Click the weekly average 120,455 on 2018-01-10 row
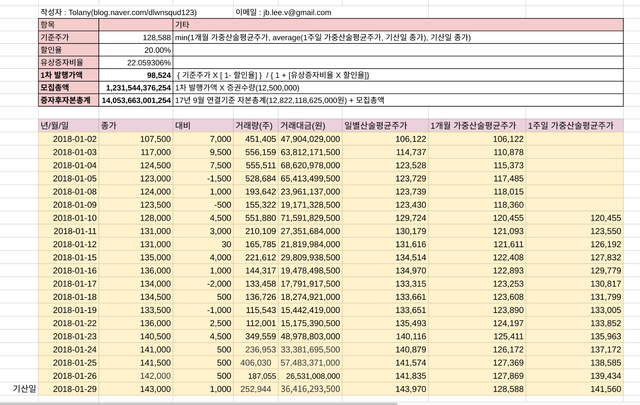Screen dimensions: 640x405 (x=575, y=218)
